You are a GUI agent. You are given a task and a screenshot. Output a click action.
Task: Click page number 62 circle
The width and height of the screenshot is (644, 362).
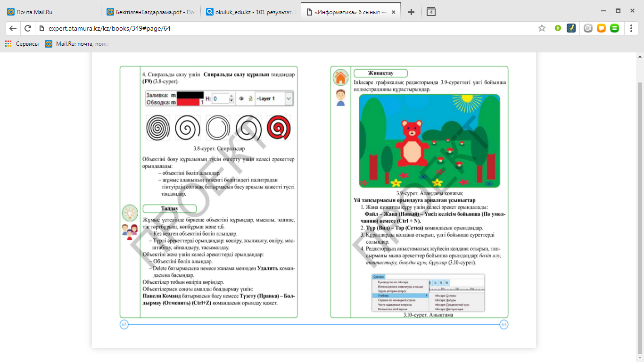tap(124, 324)
